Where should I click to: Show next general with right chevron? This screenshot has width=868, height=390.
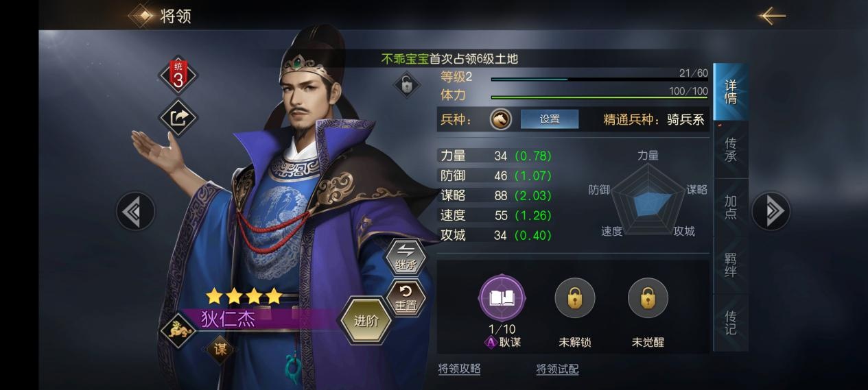pos(771,210)
